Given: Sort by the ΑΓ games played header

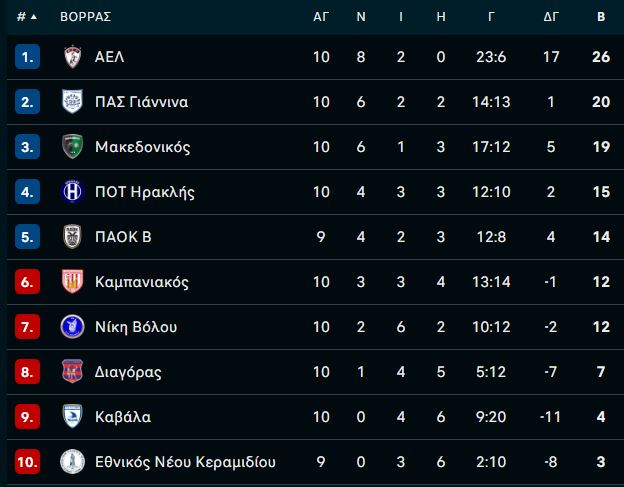Looking at the screenshot, I should click(x=321, y=17).
